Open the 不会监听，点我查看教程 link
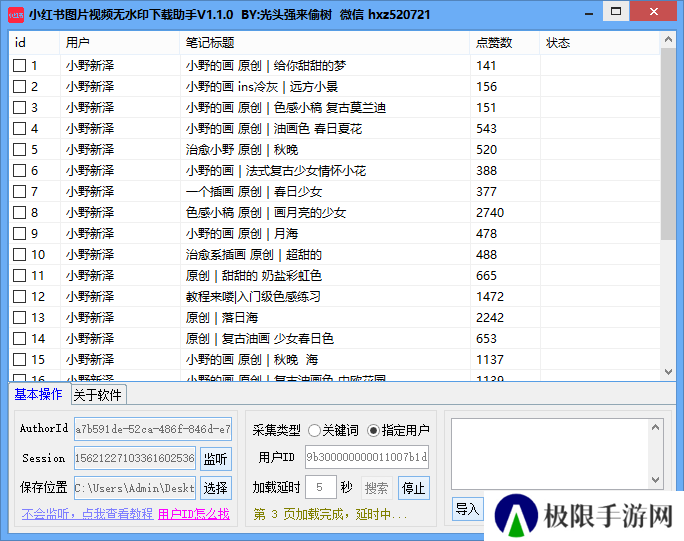 (87, 514)
